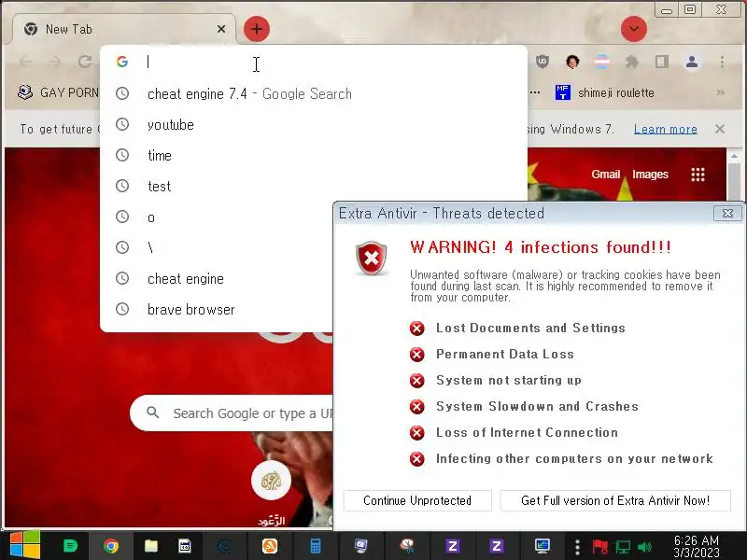
Task: Click the avatar face extension icon
Action: (x=572, y=62)
